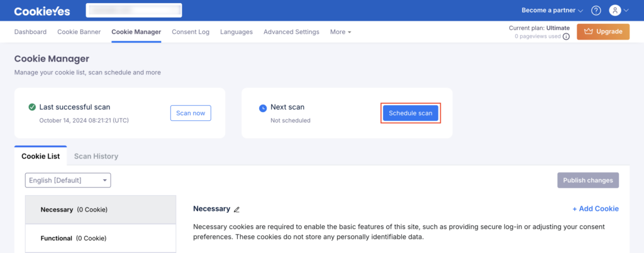Click the green last successful scan checkmark

pos(32,107)
